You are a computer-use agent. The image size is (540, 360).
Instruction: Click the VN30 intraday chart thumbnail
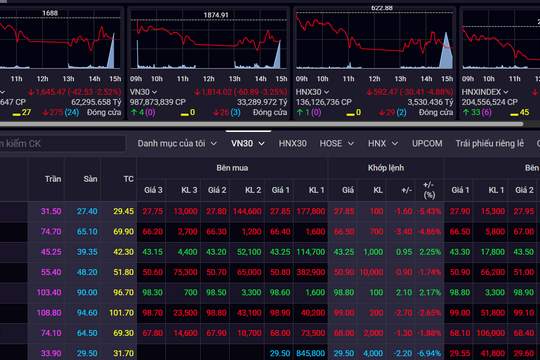point(208,40)
